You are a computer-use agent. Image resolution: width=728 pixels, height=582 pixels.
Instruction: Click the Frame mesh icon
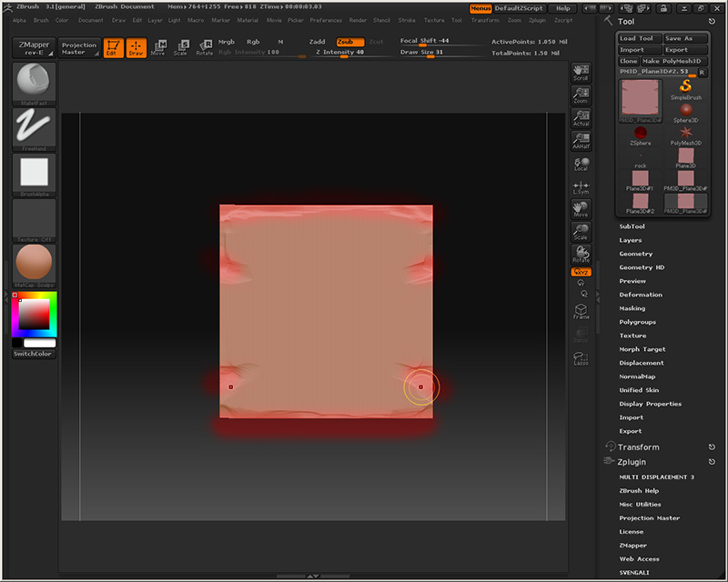(x=581, y=311)
